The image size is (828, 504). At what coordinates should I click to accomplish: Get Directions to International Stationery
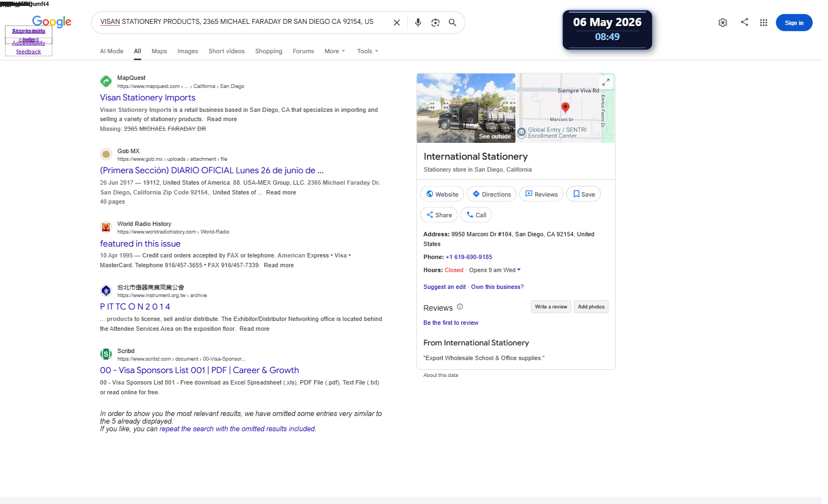pyautogui.click(x=492, y=194)
